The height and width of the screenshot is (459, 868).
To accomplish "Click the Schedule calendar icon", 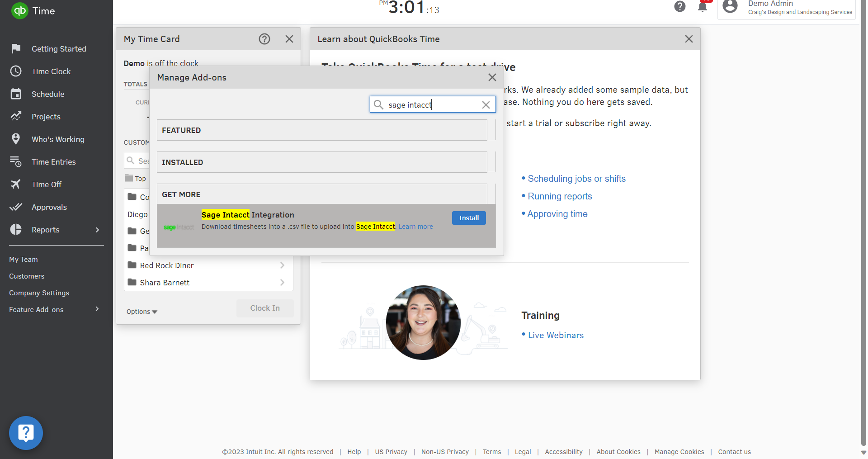I will click(x=16, y=94).
